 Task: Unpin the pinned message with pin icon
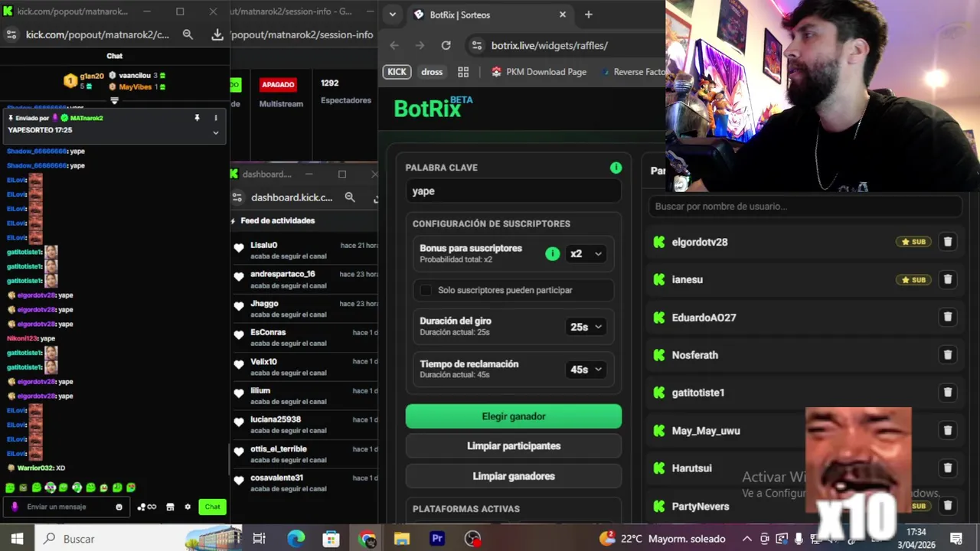[197, 118]
